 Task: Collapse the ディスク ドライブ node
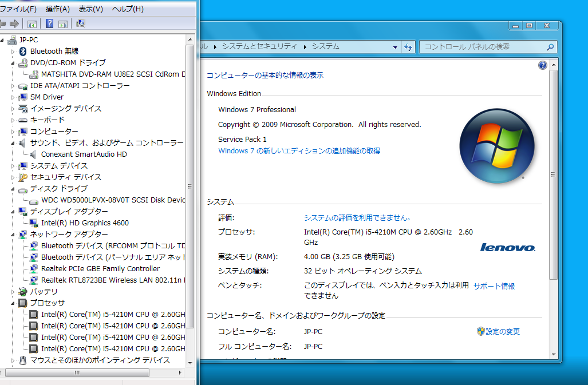click(x=13, y=189)
